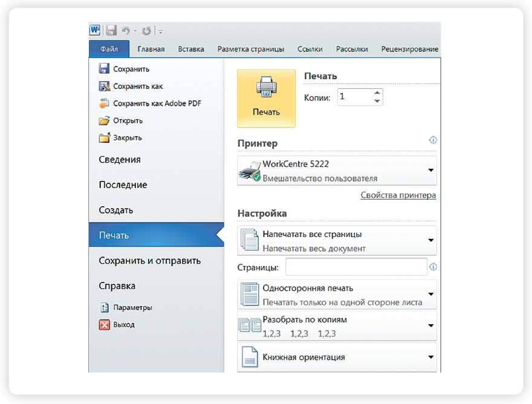Choose Сохранить как Adobe PDF text

pos(157,103)
